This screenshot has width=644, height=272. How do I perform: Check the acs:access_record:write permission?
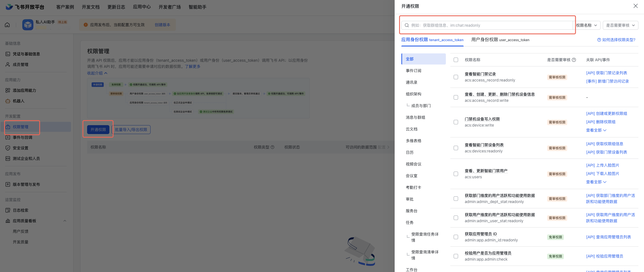coord(456,97)
